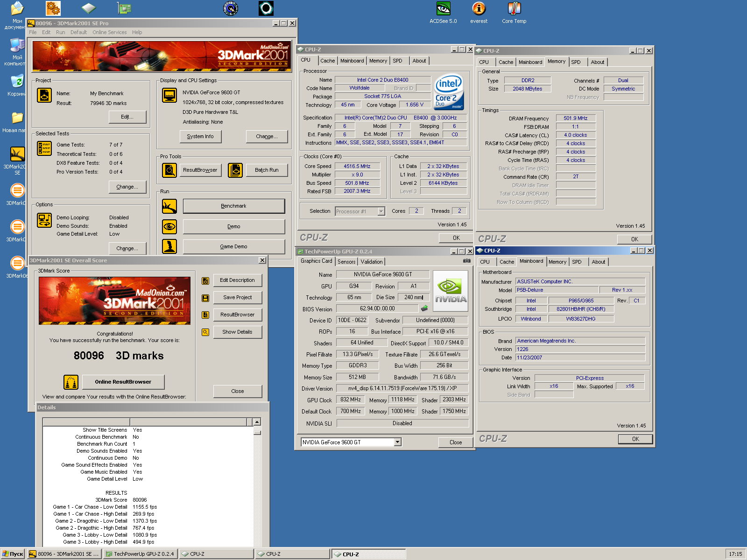
Task: Open the gears desktop icon at top
Action: tap(53, 8)
